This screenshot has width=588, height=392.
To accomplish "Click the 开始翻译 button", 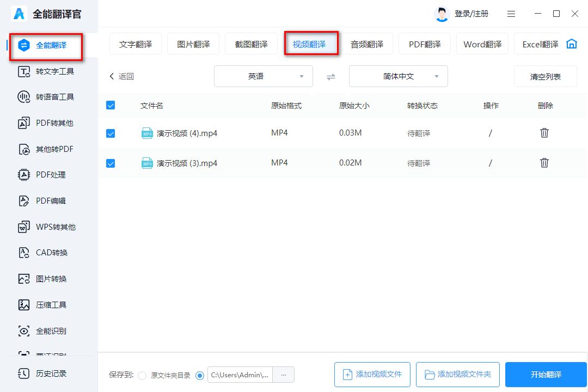I will pyautogui.click(x=546, y=375).
